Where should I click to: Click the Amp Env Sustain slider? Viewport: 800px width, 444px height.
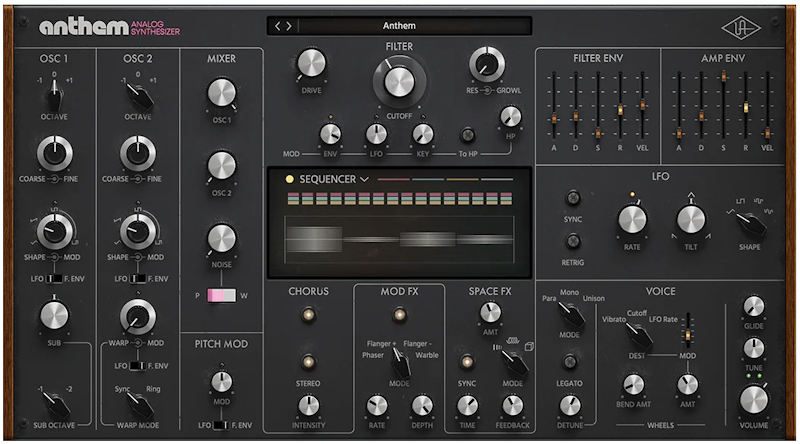click(x=723, y=77)
